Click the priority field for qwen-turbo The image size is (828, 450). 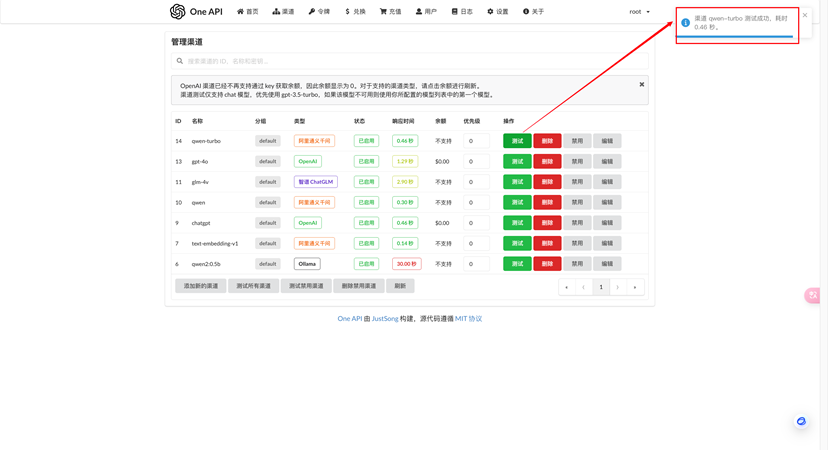pos(476,141)
